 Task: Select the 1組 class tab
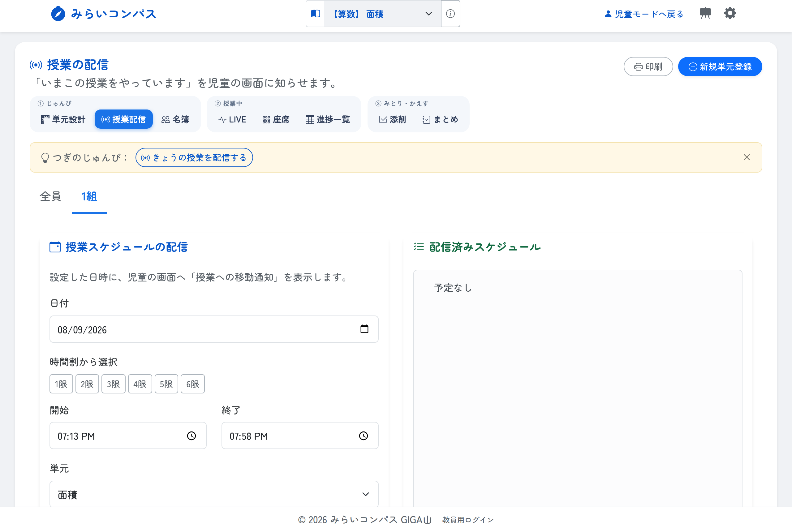click(x=89, y=196)
